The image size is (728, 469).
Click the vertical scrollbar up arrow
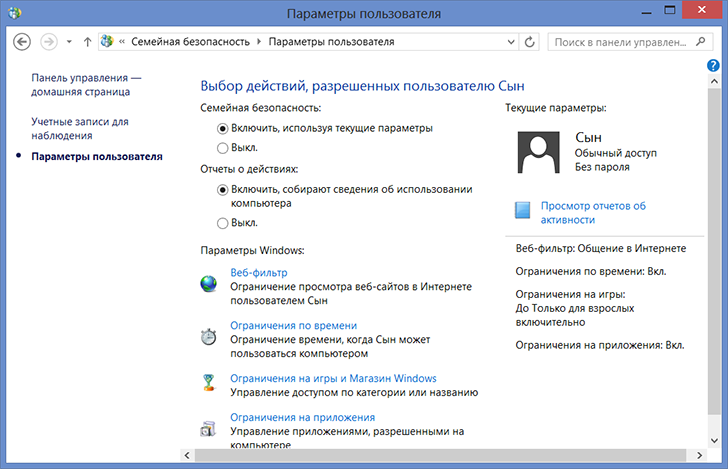(x=714, y=81)
